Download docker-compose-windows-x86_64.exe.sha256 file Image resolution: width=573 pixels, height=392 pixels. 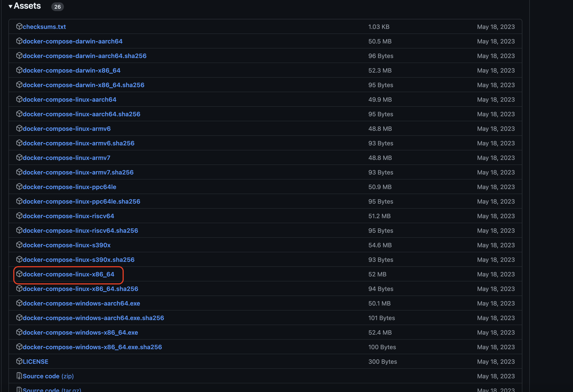click(x=92, y=347)
